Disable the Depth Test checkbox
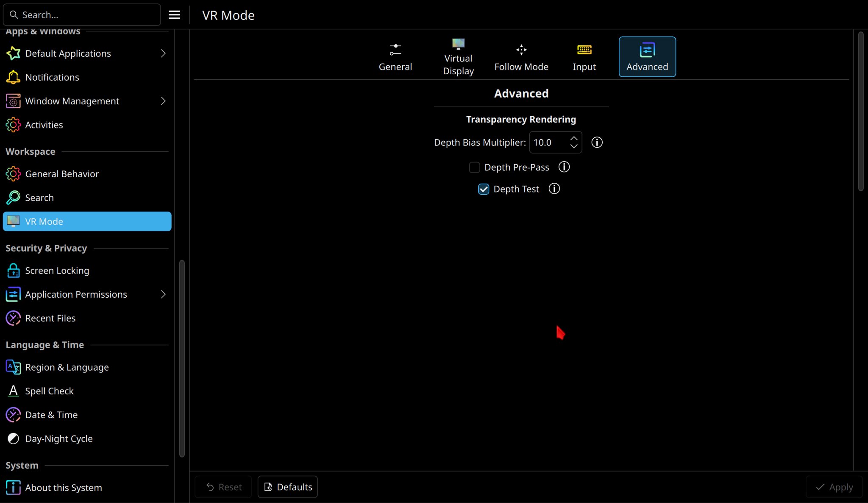This screenshot has height=503, width=868. pyautogui.click(x=484, y=189)
